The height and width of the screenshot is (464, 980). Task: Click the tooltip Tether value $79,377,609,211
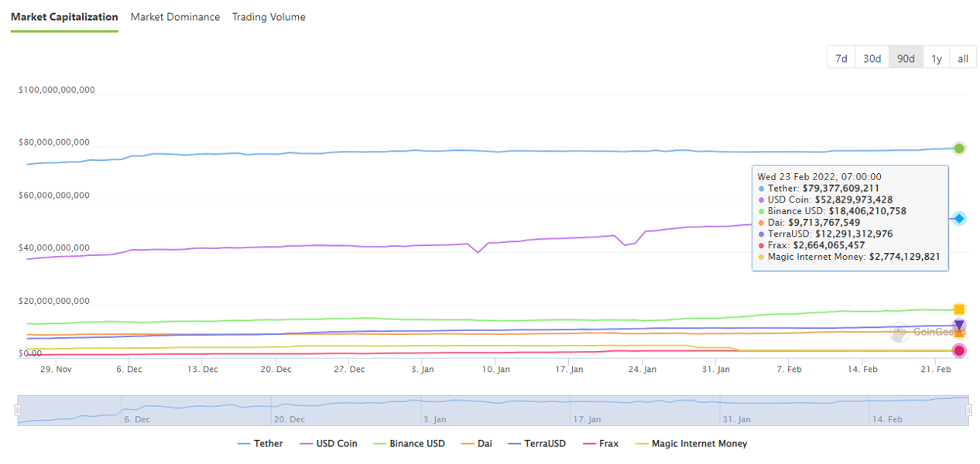tap(841, 188)
